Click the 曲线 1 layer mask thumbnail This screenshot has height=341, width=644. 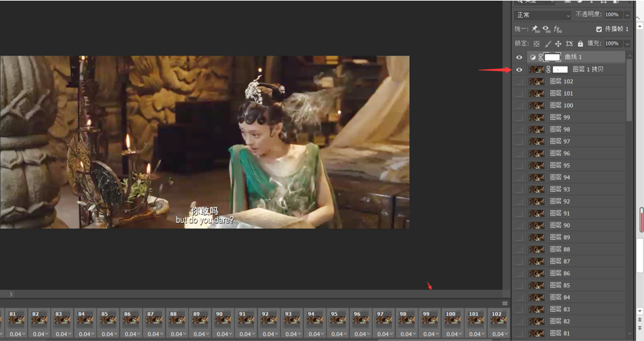pos(553,58)
